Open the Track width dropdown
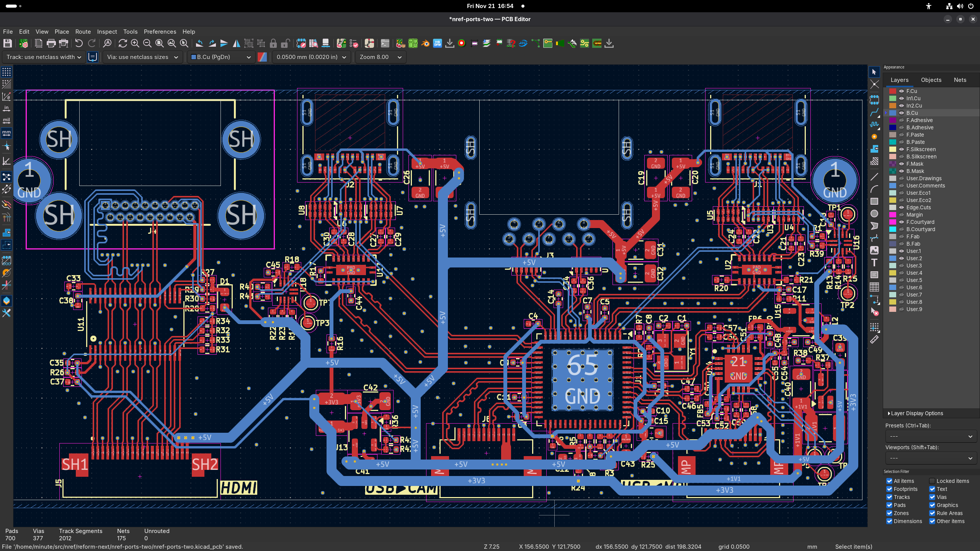The image size is (980, 551). tap(44, 57)
